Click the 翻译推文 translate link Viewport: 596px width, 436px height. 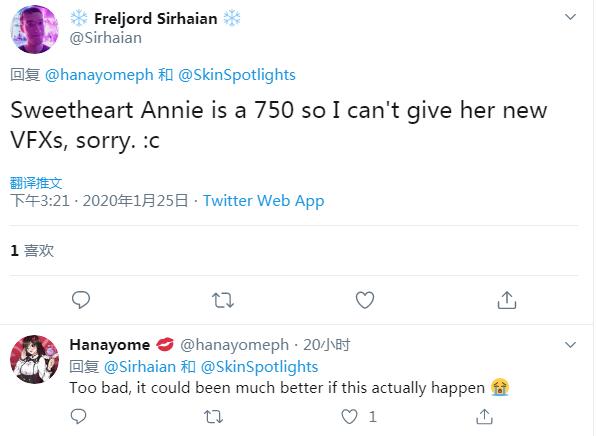pyautogui.click(x=36, y=183)
